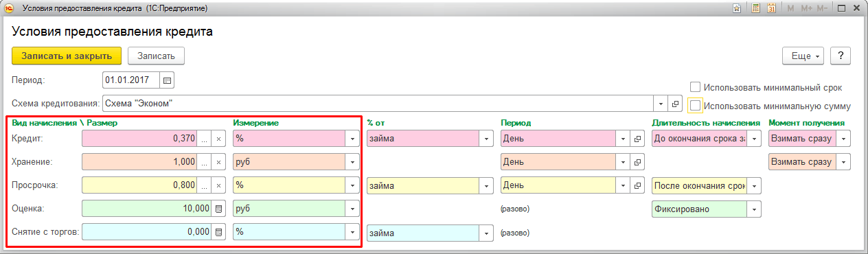Viewport: 868px width, 254px height.
Task: Click the Измерение column header
Action: [255, 123]
